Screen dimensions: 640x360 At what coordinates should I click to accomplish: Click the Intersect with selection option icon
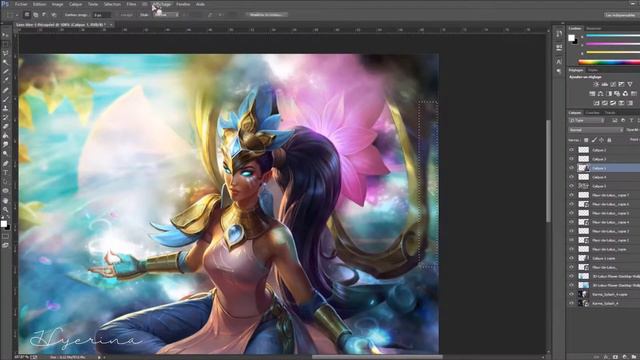point(53,15)
